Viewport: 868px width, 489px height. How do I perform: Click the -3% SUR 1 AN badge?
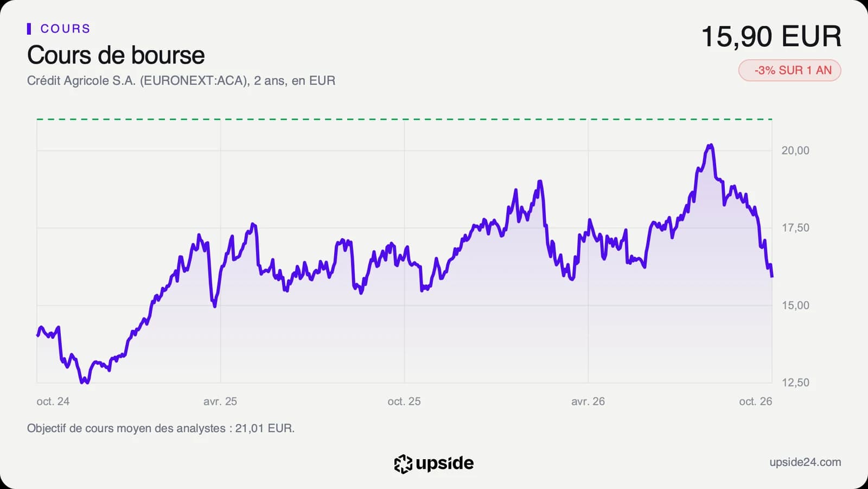(x=789, y=71)
